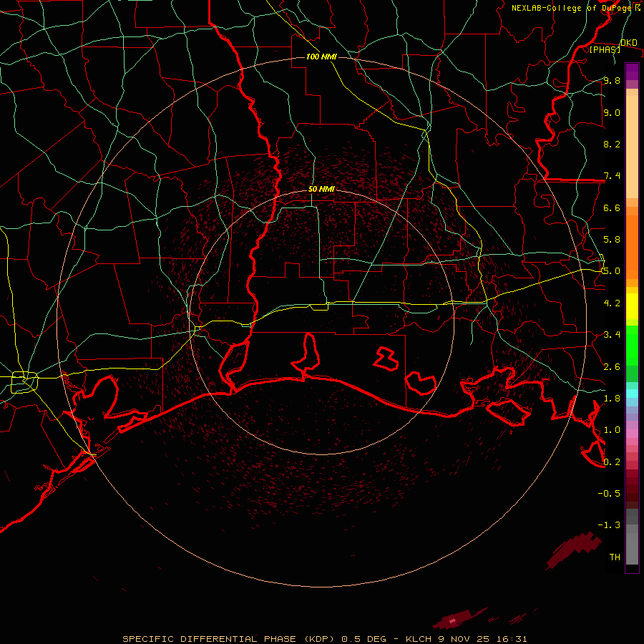
Task: Click the DKD label above the legend
Action: (628, 43)
